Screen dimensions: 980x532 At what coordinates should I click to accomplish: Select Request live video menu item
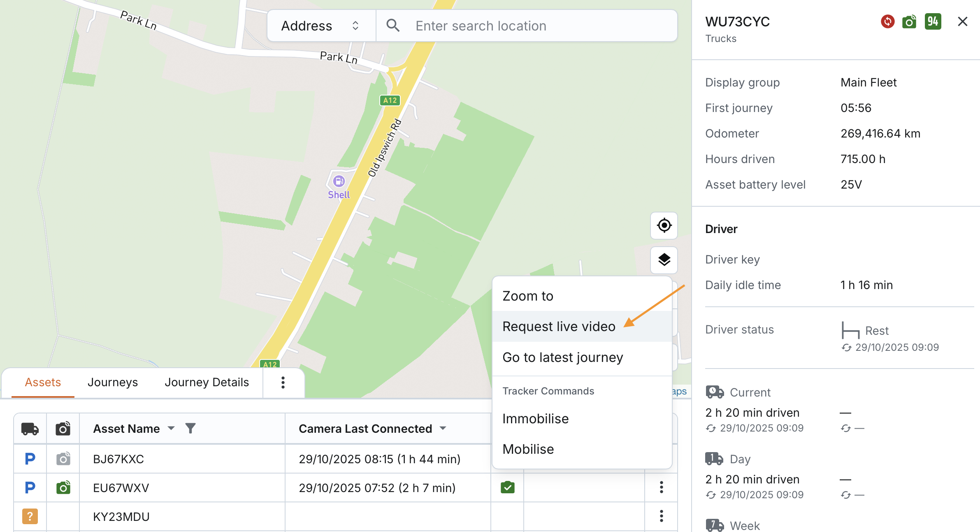559,327
